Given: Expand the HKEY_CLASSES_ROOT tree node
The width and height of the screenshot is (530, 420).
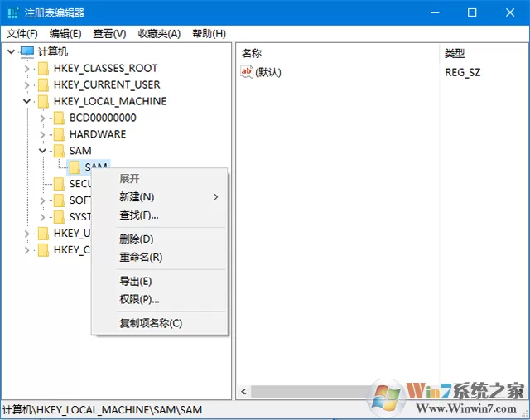Looking at the screenshot, I should [27, 68].
